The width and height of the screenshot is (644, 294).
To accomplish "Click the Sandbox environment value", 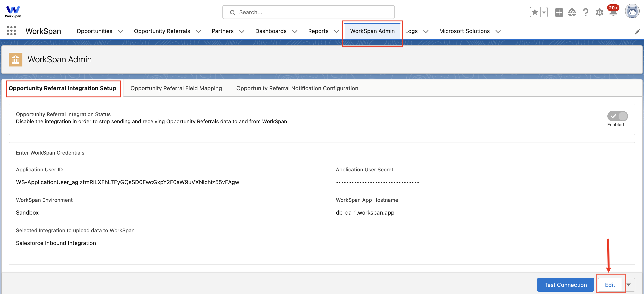I will 27,213.
